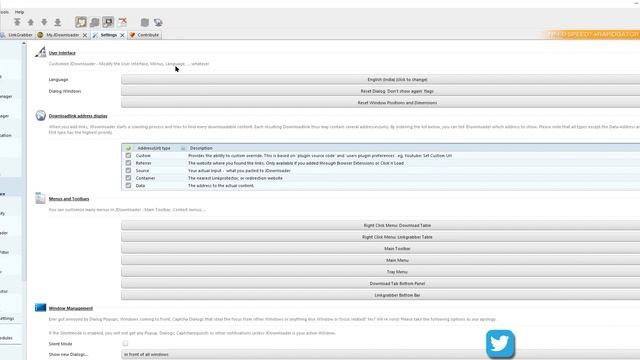Click the Contribute tab's heart icon

(132, 35)
